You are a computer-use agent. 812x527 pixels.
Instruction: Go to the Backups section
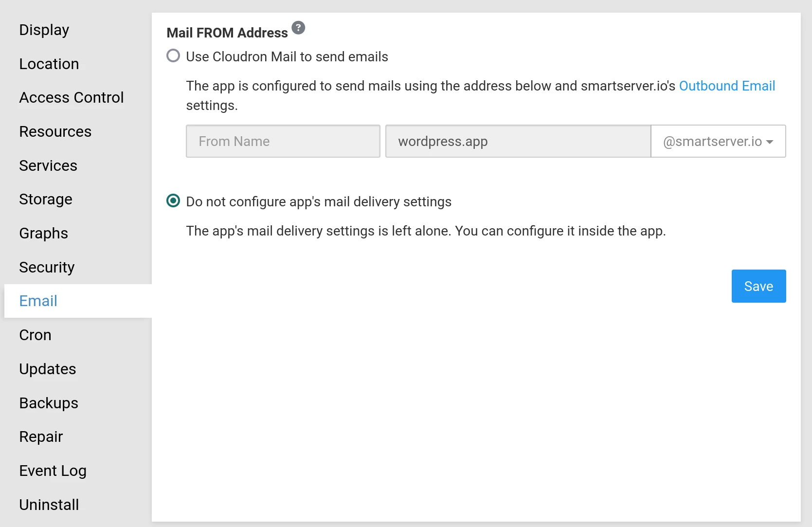pos(48,403)
